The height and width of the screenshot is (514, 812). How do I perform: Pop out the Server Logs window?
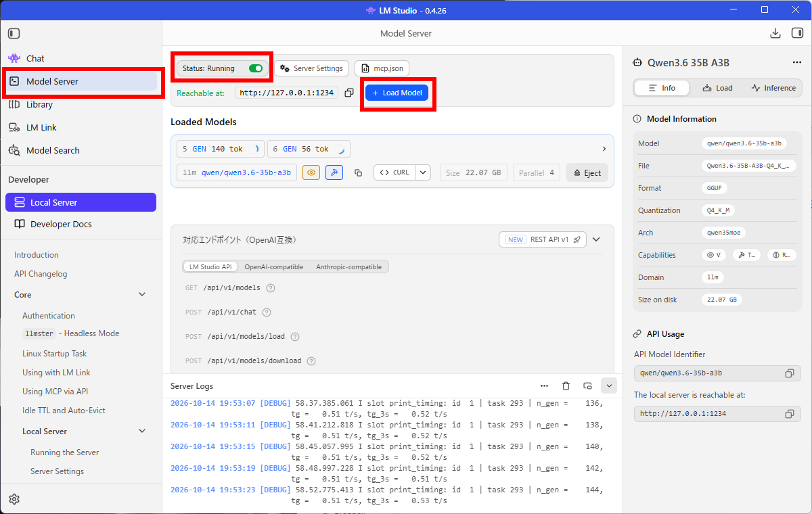pyautogui.click(x=588, y=385)
